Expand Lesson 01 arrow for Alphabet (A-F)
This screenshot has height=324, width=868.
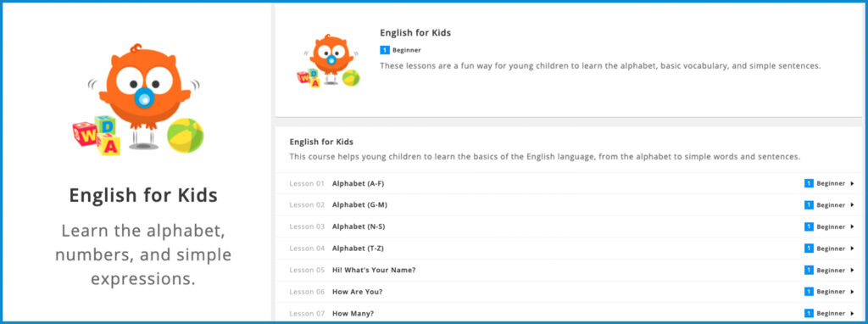853,183
